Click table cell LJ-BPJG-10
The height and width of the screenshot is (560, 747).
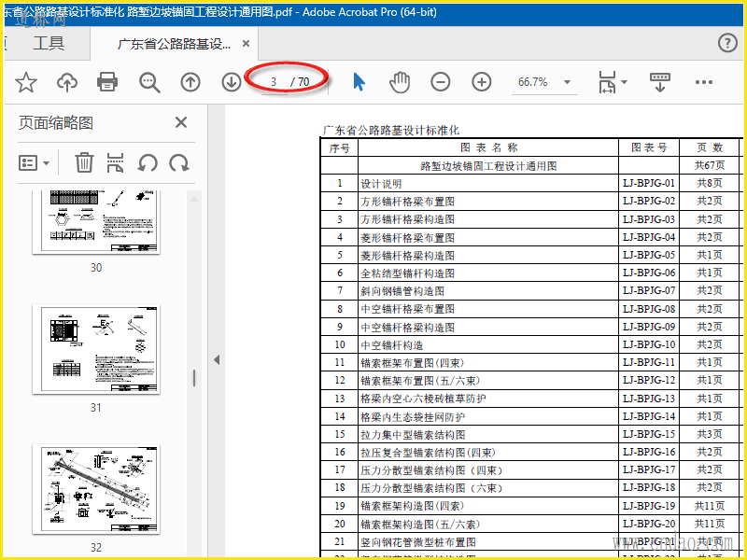point(649,344)
